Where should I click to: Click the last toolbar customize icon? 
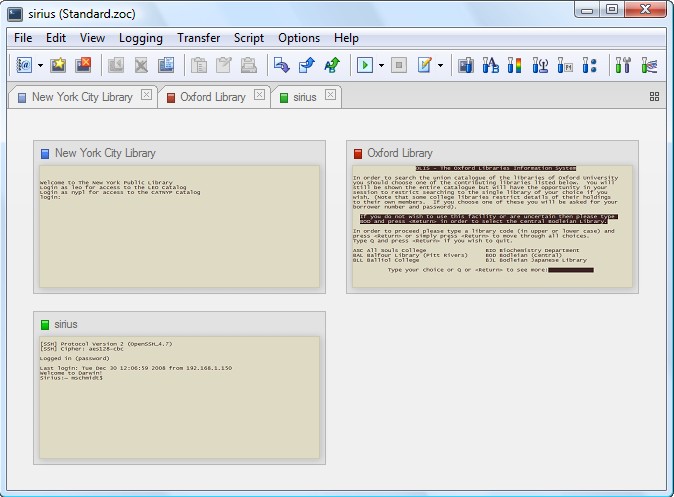click(x=649, y=65)
